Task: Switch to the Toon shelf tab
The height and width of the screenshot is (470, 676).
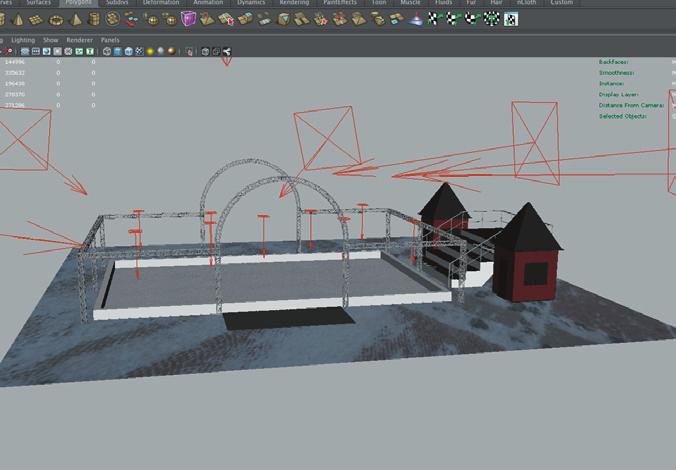Action: 379,3
